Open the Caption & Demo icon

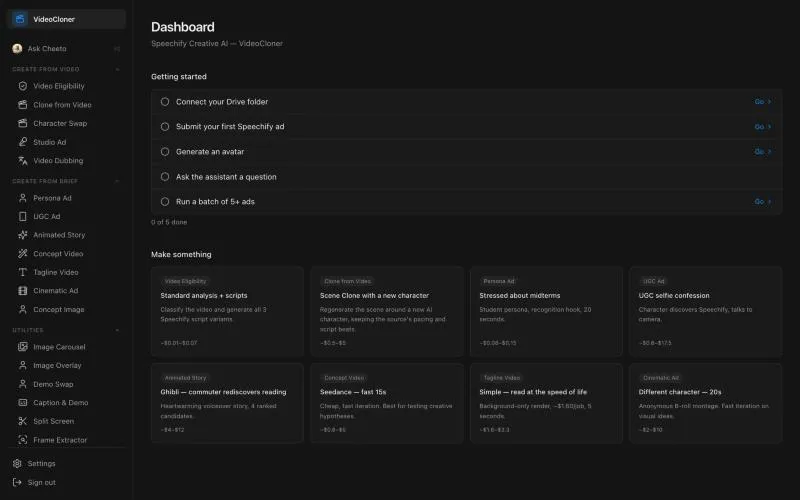22,403
